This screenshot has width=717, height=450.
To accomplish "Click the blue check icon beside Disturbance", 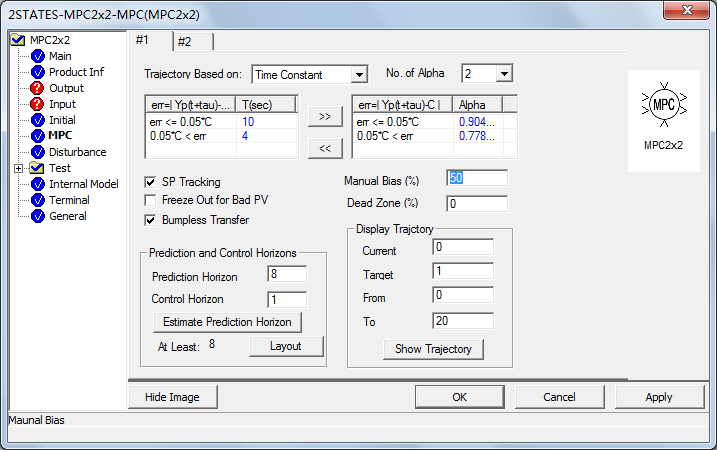I will pos(37,152).
